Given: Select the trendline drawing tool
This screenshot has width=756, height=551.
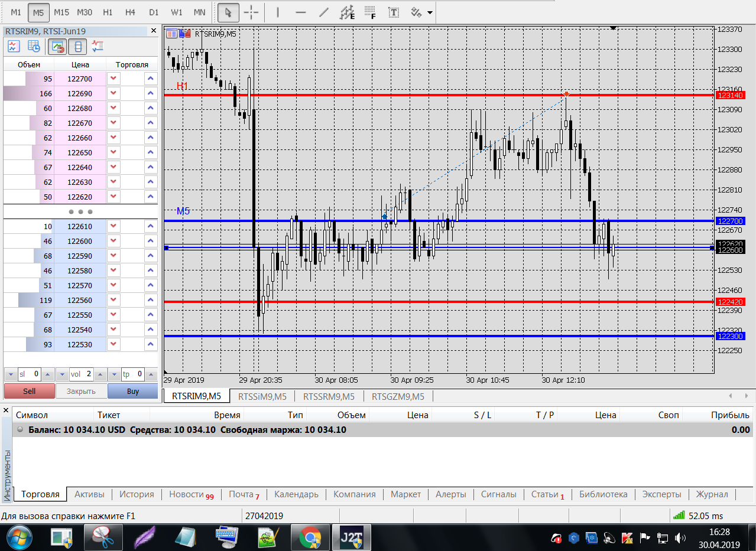Looking at the screenshot, I should (x=323, y=12).
